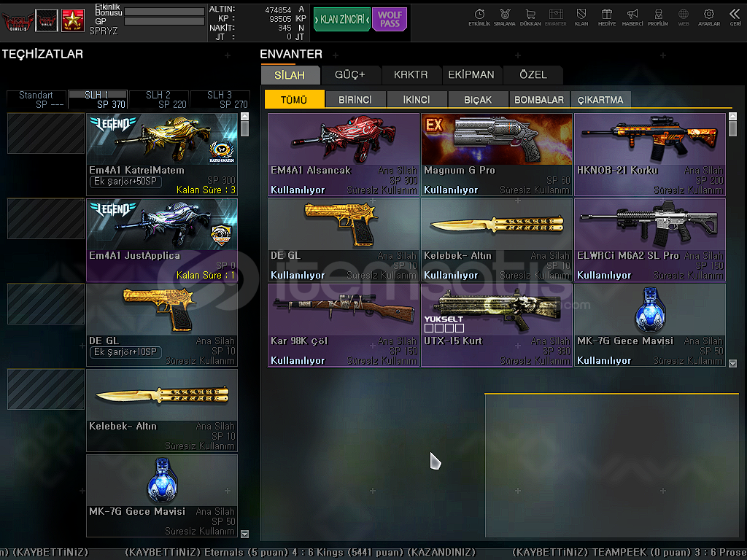Image resolution: width=747 pixels, height=560 pixels.
Task: Open the Hediye gift icon
Action: [x=606, y=17]
